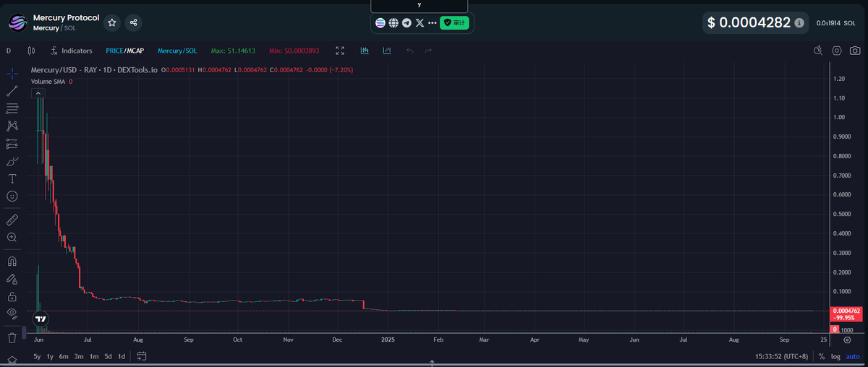868x367 pixels.
Task: Set range to 6m
Action: click(x=64, y=356)
